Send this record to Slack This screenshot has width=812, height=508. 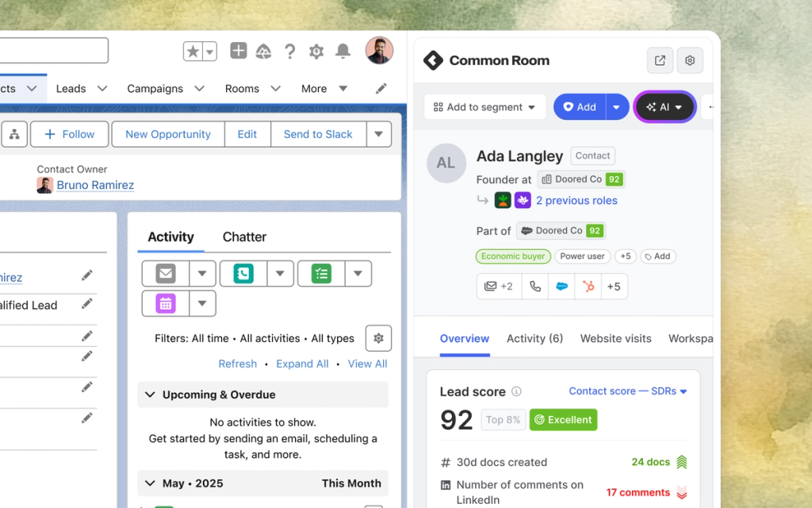[317, 133]
